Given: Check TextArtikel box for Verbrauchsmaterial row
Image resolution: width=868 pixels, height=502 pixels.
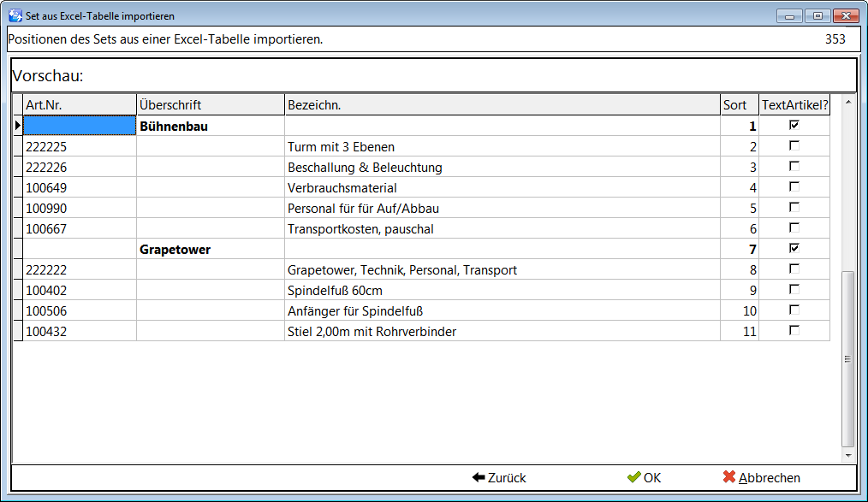Looking at the screenshot, I should (794, 186).
